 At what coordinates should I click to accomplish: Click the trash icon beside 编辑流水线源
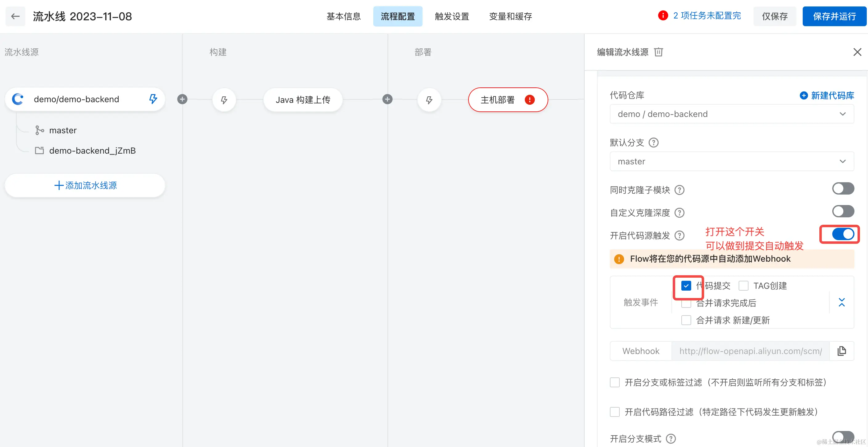tap(658, 52)
